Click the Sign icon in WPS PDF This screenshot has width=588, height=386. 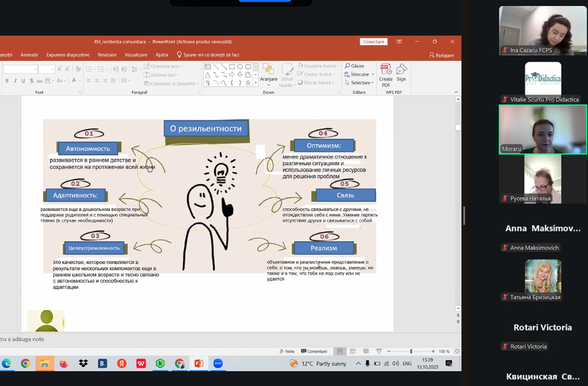pyautogui.click(x=401, y=73)
